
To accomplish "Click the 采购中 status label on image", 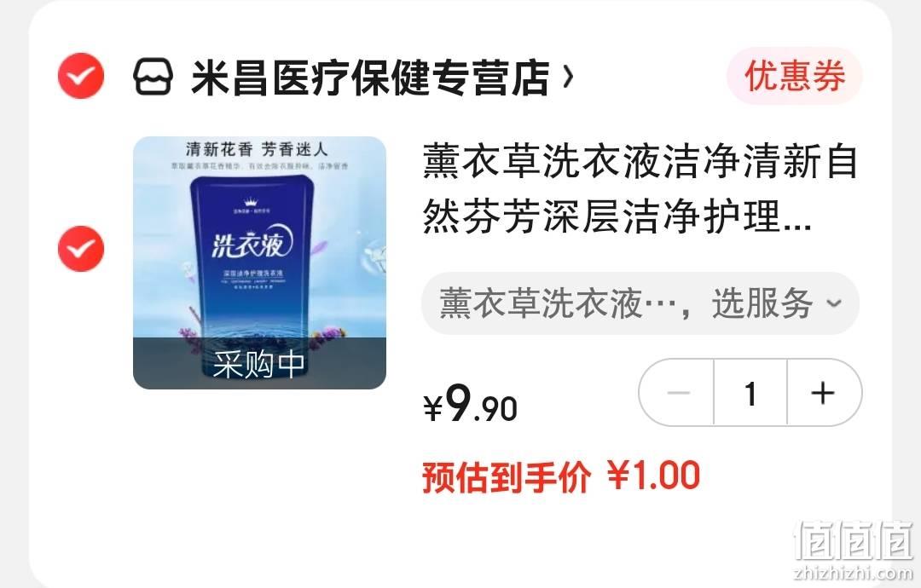I will (259, 364).
